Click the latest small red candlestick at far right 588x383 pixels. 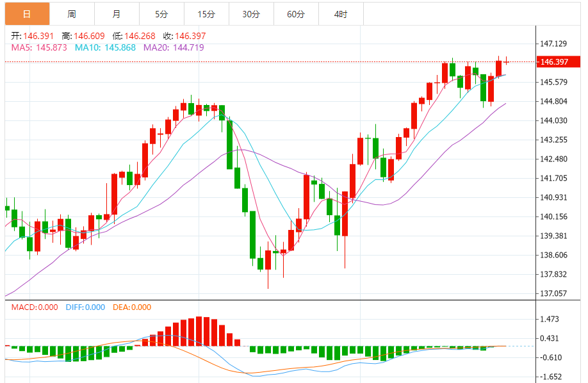(507, 61)
